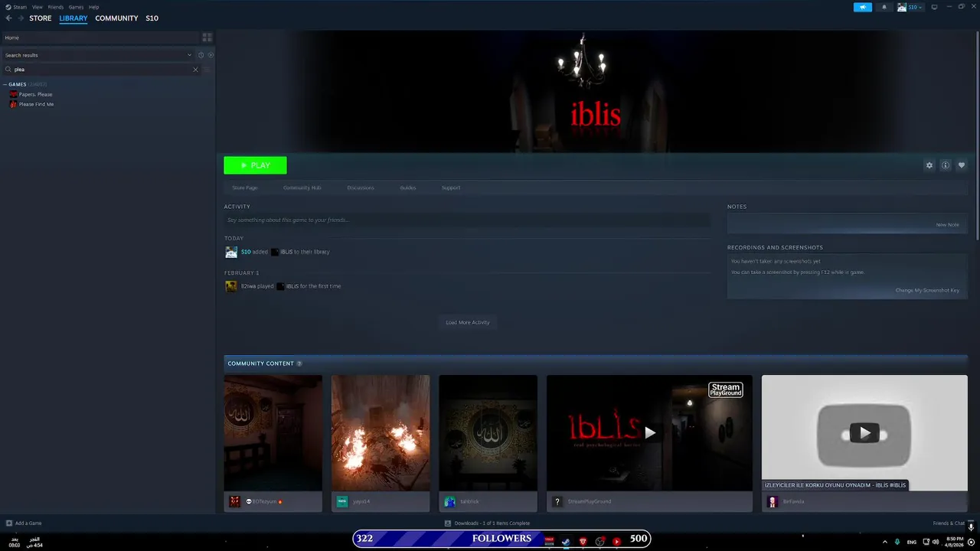Open the Guides link
This screenshot has height=551, width=980.
click(408, 187)
